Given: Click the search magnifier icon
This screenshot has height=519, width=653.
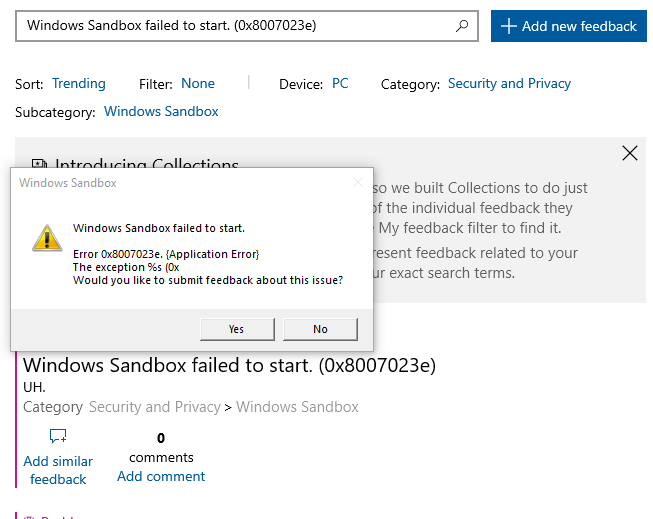Looking at the screenshot, I should pos(462,26).
